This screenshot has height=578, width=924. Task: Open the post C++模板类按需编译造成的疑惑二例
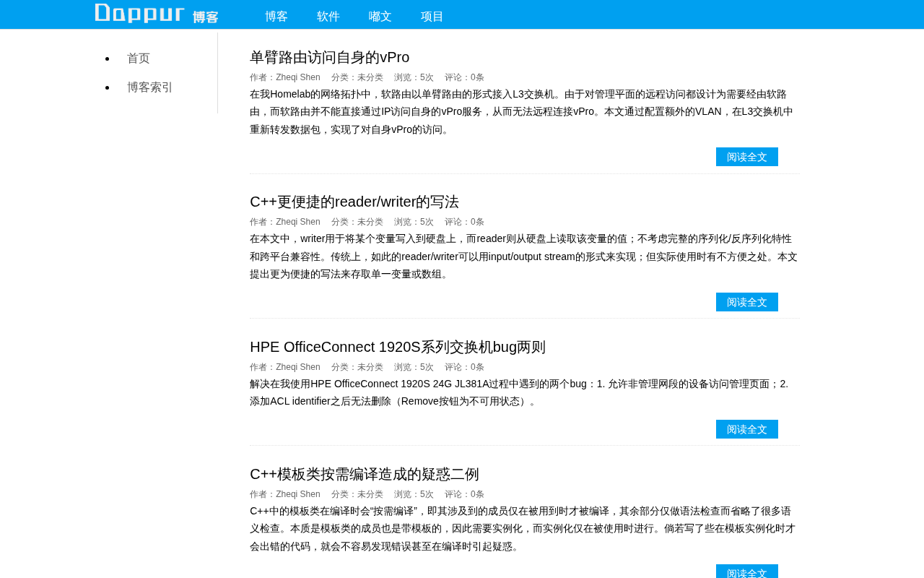pos(365,474)
